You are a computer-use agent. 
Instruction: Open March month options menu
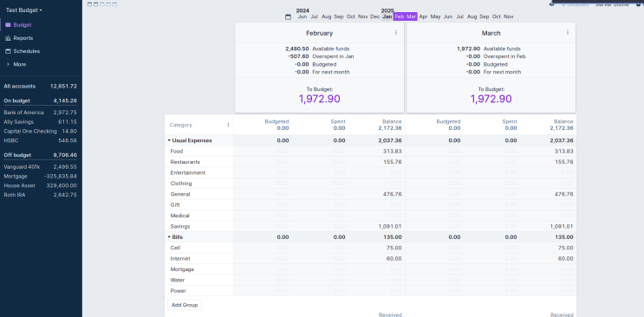(x=568, y=32)
